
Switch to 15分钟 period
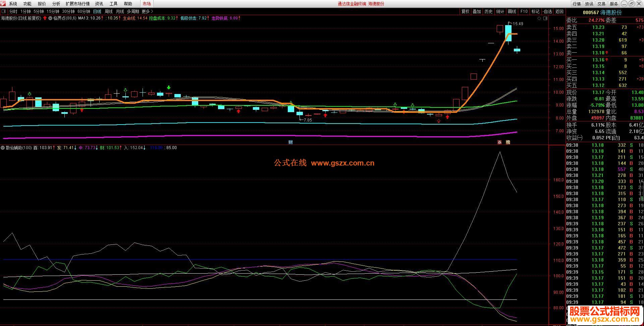click(53, 11)
